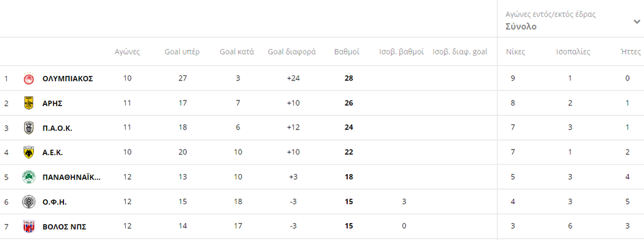Screen dimensions: 644x240
Task: Select the ΒΟΛΟΣ ΝΠΣ team name
Action: click(x=64, y=226)
